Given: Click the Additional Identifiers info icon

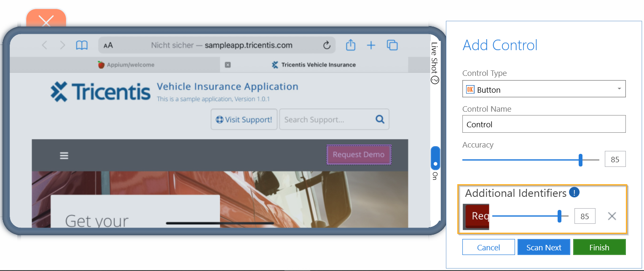Looking at the screenshot, I should (x=574, y=193).
